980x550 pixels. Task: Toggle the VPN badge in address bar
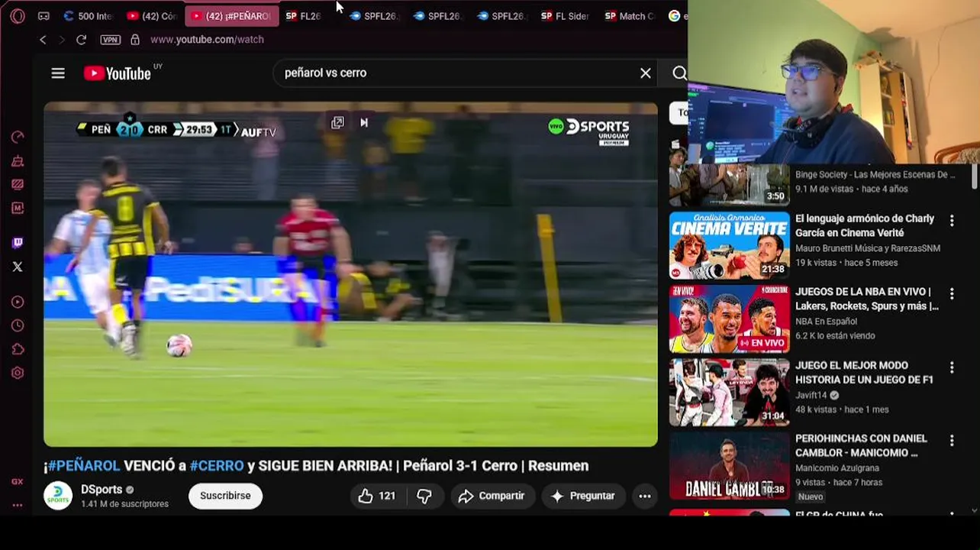point(111,40)
